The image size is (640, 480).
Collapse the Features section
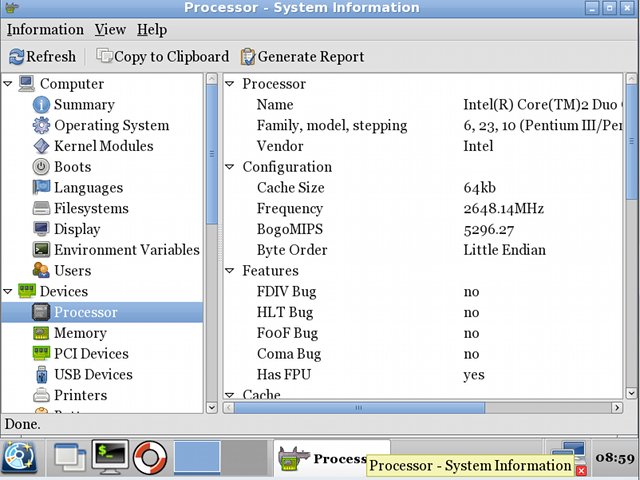click(x=229, y=270)
